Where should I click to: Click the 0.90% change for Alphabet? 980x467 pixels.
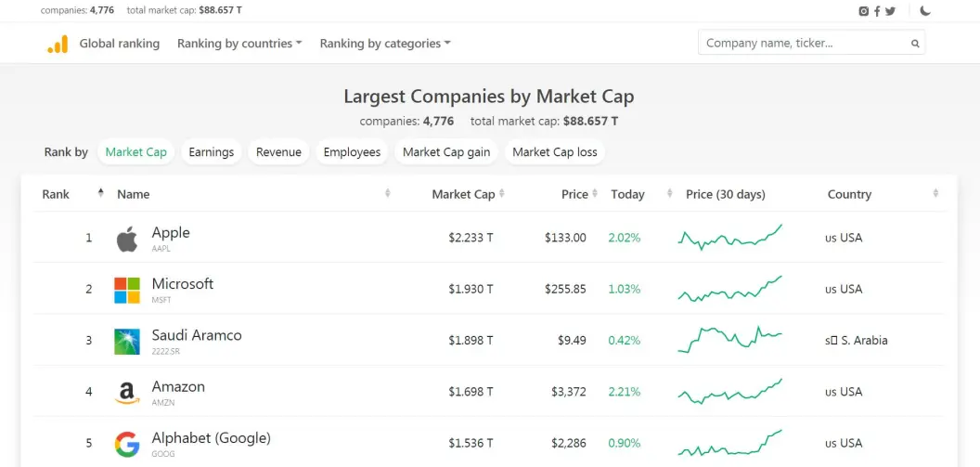click(x=625, y=443)
